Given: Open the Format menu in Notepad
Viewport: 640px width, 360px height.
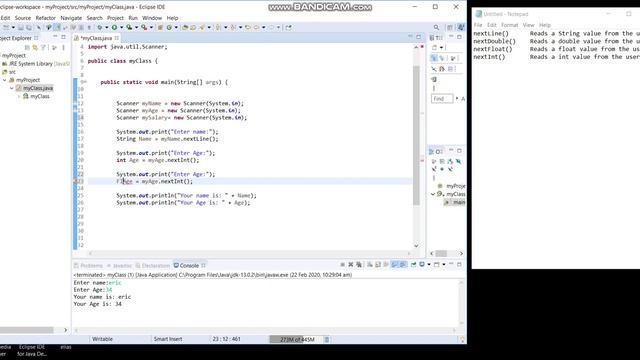Looking at the screenshot, I should (x=509, y=25).
